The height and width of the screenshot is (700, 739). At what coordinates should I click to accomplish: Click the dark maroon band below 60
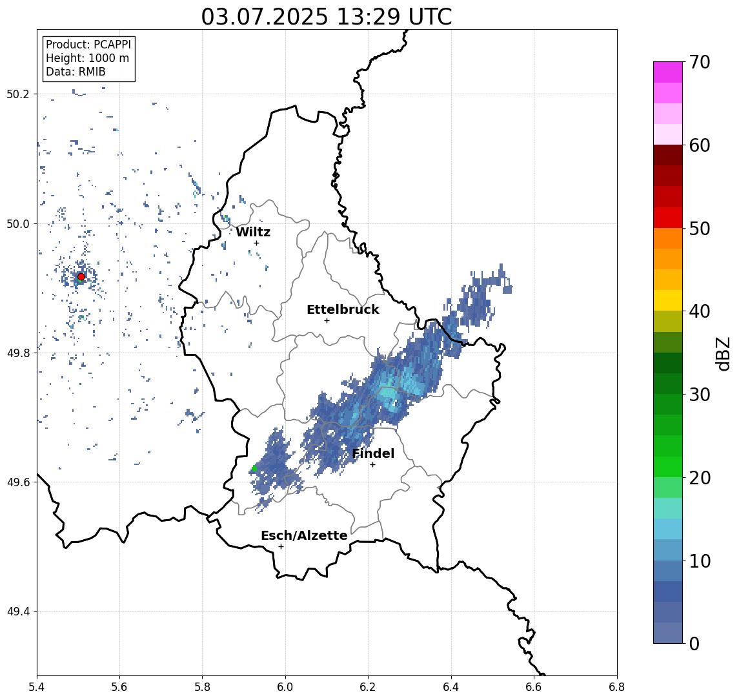pyautogui.click(x=668, y=155)
